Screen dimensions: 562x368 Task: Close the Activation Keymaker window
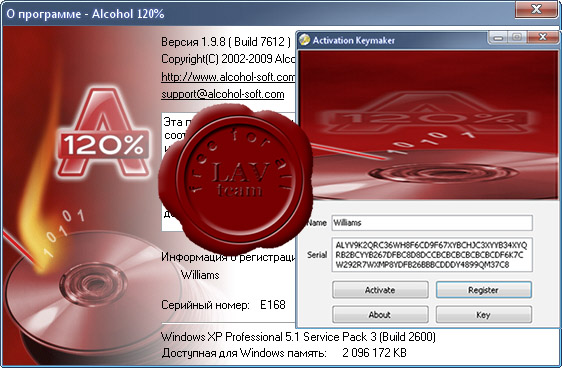[x=543, y=37]
